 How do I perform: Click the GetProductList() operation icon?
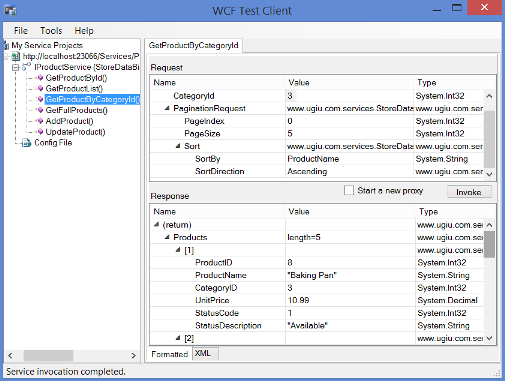click(x=40, y=88)
